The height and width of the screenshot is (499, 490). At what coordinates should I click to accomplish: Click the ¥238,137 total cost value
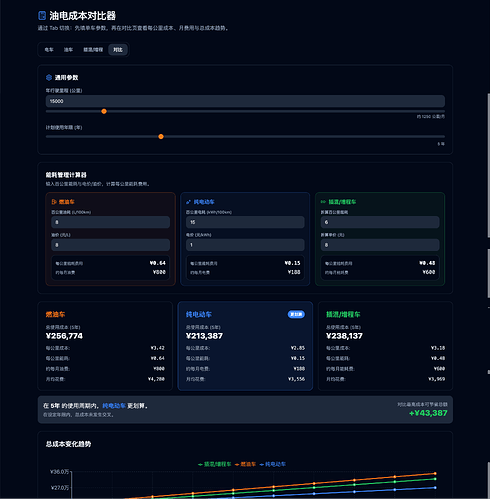pos(344,336)
